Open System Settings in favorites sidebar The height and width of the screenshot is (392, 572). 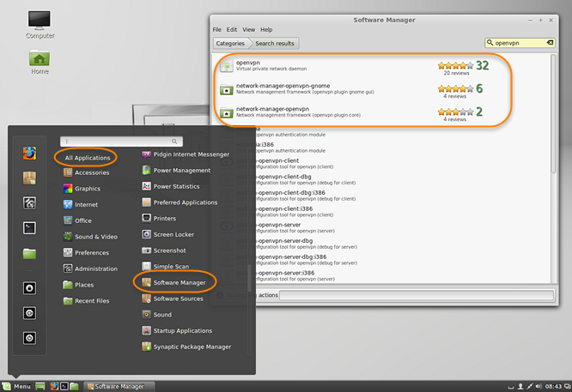[x=29, y=203]
